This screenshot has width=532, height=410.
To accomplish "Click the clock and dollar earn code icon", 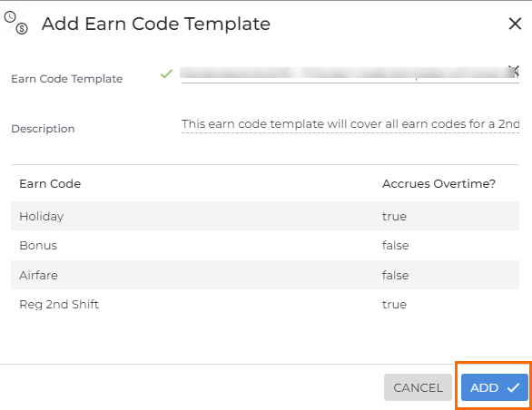I will click(x=16, y=23).
